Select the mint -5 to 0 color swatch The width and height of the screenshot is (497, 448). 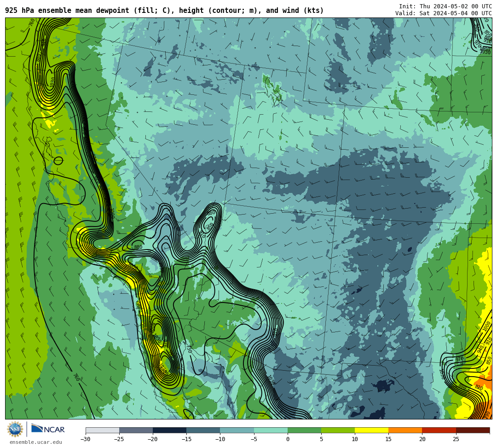click(271, 430)
